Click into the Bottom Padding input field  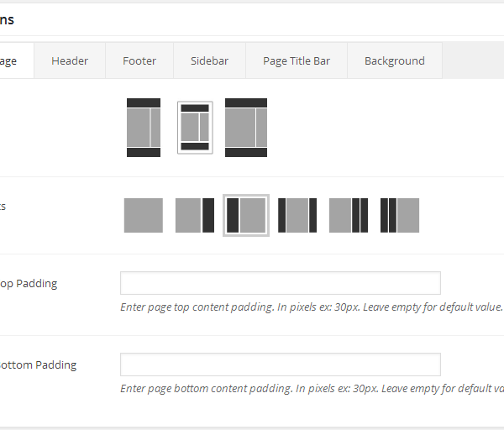point(280,364)
